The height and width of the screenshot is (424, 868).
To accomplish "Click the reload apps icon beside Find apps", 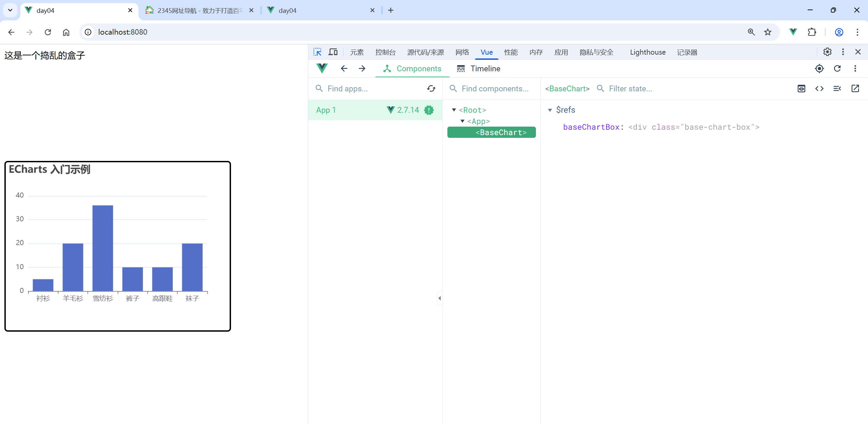I will point(431,89).
